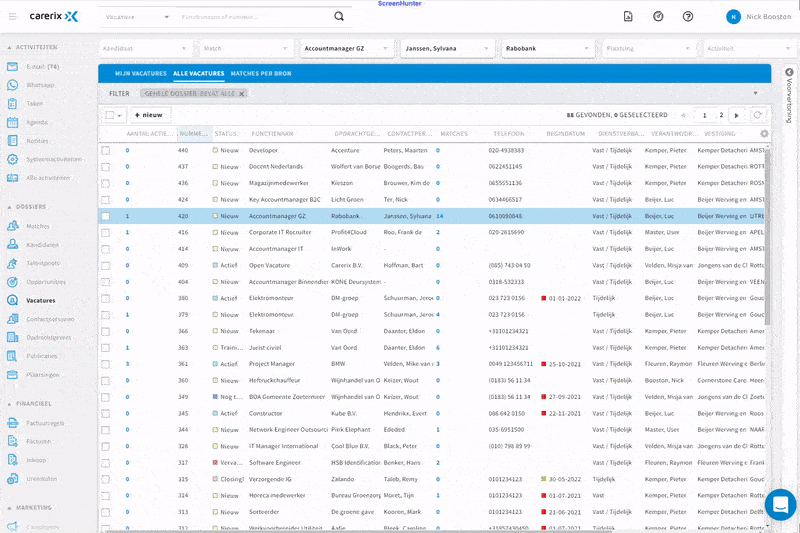Open the Agenda calendar icon
The image size is (800, 533).
(12, 122)
